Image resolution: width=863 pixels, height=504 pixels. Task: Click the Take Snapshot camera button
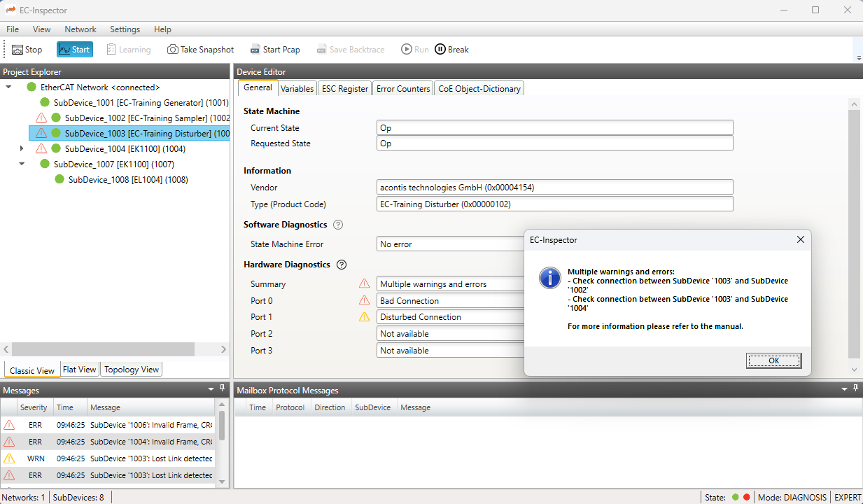tap(200, 50)
